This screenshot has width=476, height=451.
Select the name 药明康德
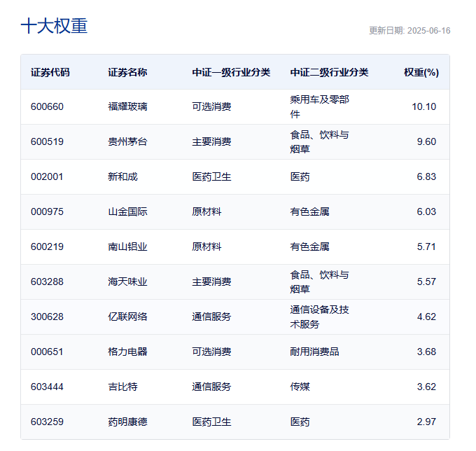(x=127, y=422)
